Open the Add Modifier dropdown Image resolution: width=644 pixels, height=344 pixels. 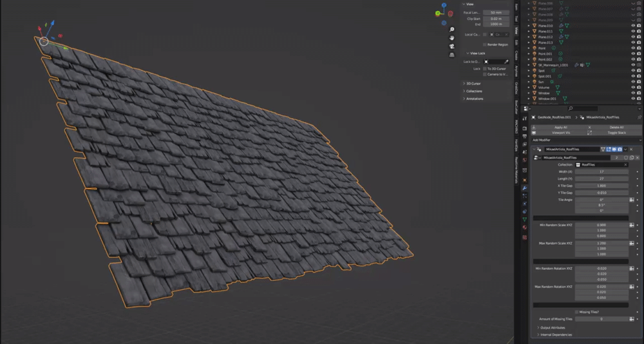click(586, 140)
